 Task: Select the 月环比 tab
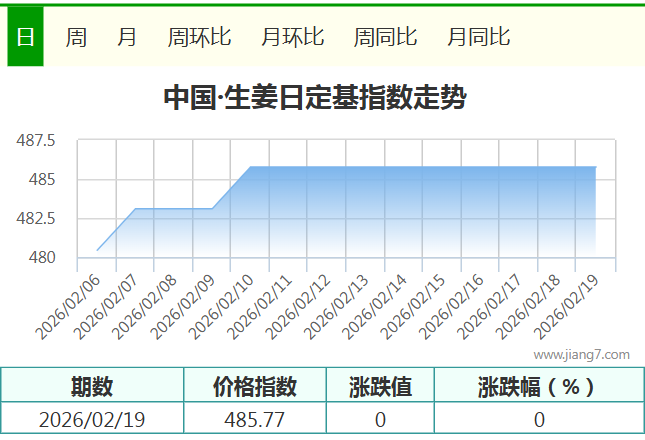292,37
